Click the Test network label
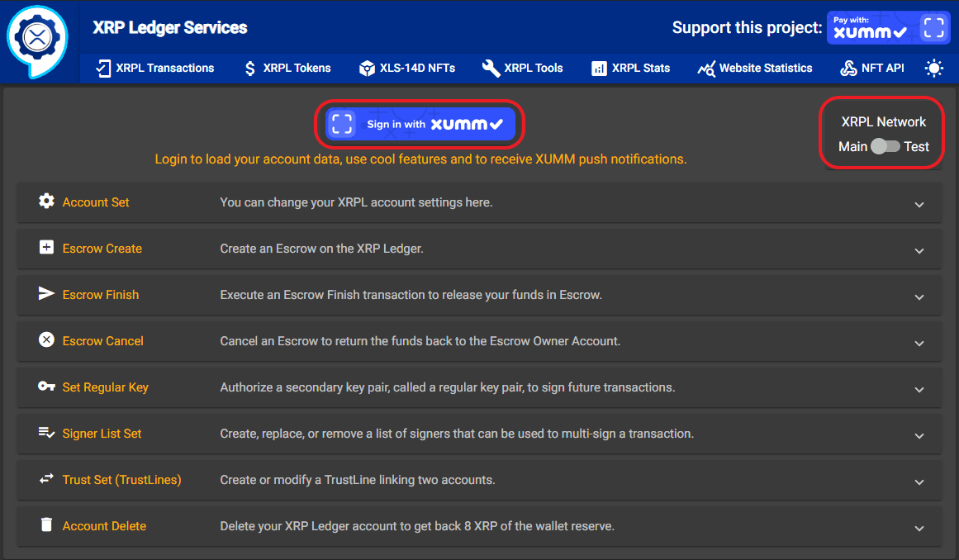The width and height of the screenshot is (959, 560). click(916, 147)
